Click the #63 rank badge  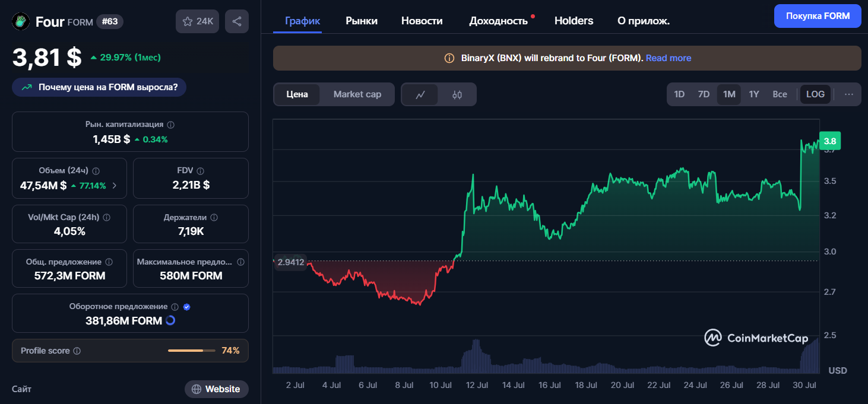coord(110,22)
